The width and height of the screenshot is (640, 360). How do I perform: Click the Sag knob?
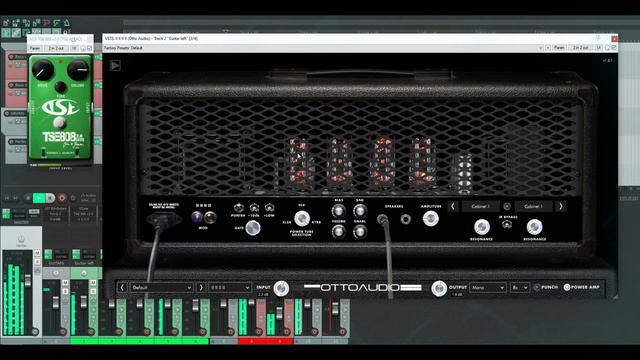[x=360, y=211]
